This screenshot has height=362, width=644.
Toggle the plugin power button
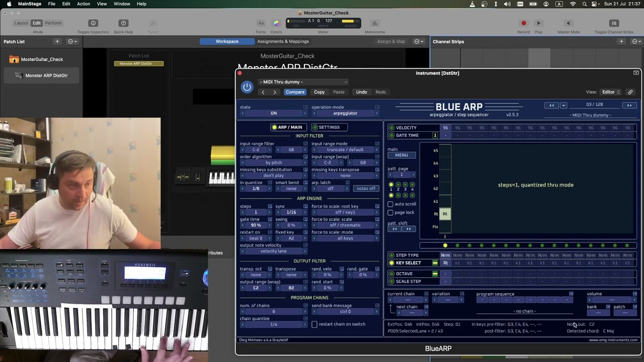(x=247, y=87)
